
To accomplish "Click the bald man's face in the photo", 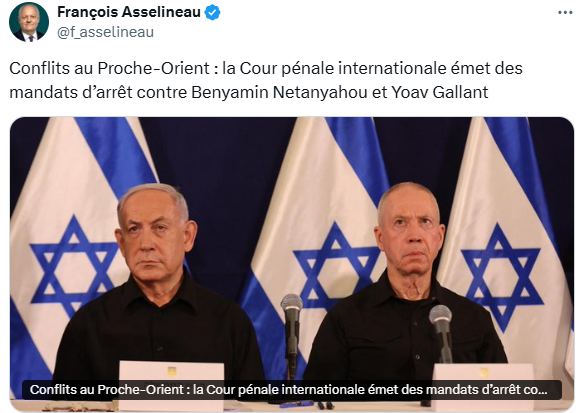I will click(x=410, y=234).
